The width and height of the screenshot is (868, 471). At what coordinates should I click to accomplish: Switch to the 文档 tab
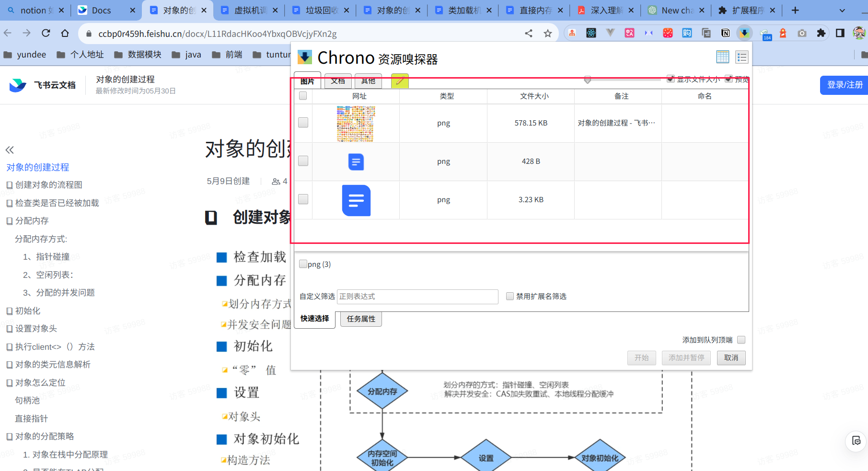pos(338,81)
